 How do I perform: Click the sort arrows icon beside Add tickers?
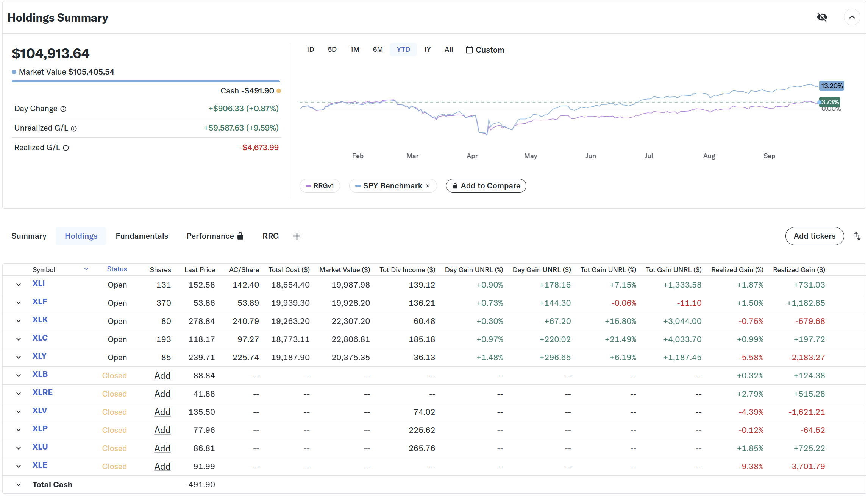click(857, 236)
